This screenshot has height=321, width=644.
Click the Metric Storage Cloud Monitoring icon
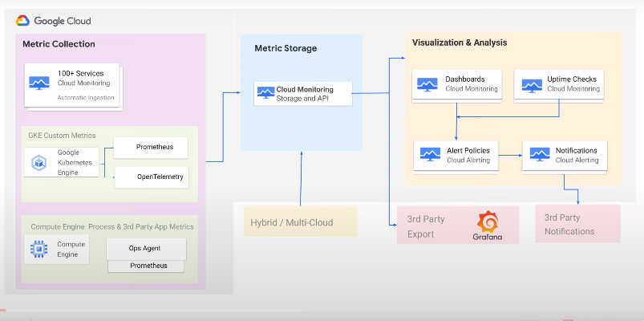pyautogui.click(x=265, y=93)
